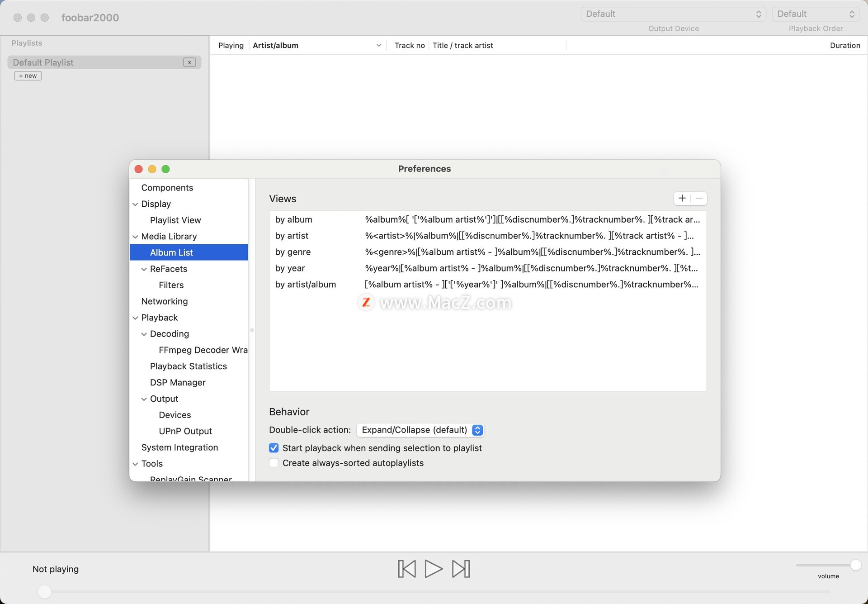Select the 'by year' view row
868x604 pixels.
coord(488,268)
